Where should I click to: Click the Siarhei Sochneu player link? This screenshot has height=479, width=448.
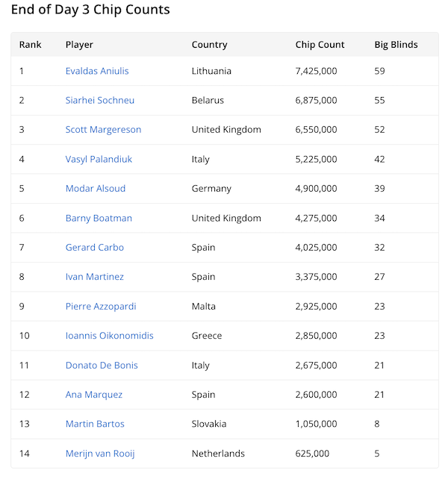coord(100,100)
